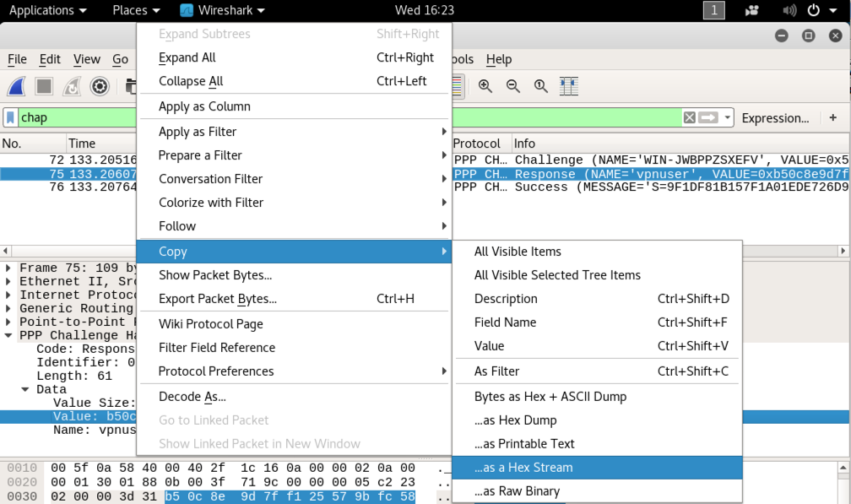Open the View menu
The image size is (851, 504).
point(87,59)
